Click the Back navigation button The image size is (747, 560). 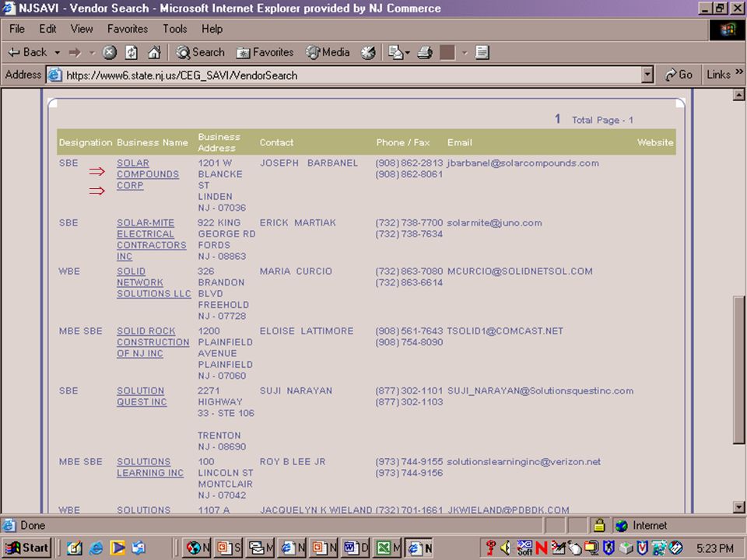pyautogui.click(x=28, y=52)
